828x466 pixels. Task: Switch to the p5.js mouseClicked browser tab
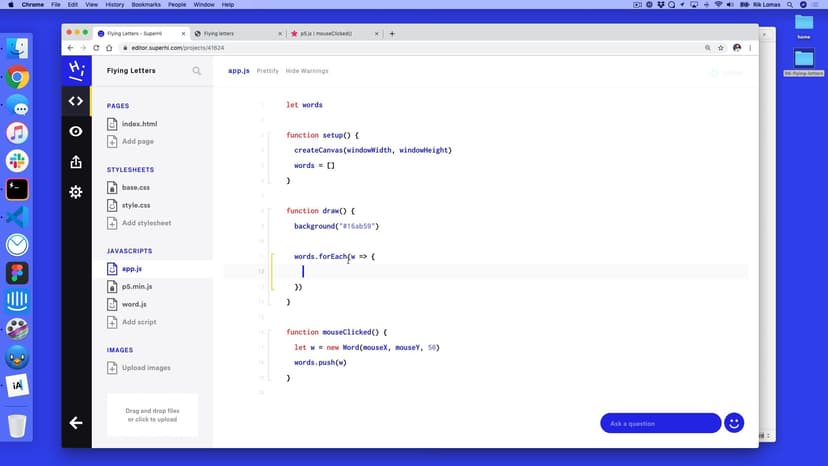pos(335,33)
